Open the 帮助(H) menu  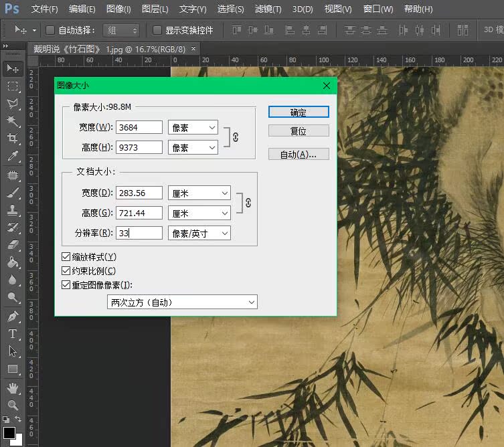pyautogui.click(x=418, y=9)
